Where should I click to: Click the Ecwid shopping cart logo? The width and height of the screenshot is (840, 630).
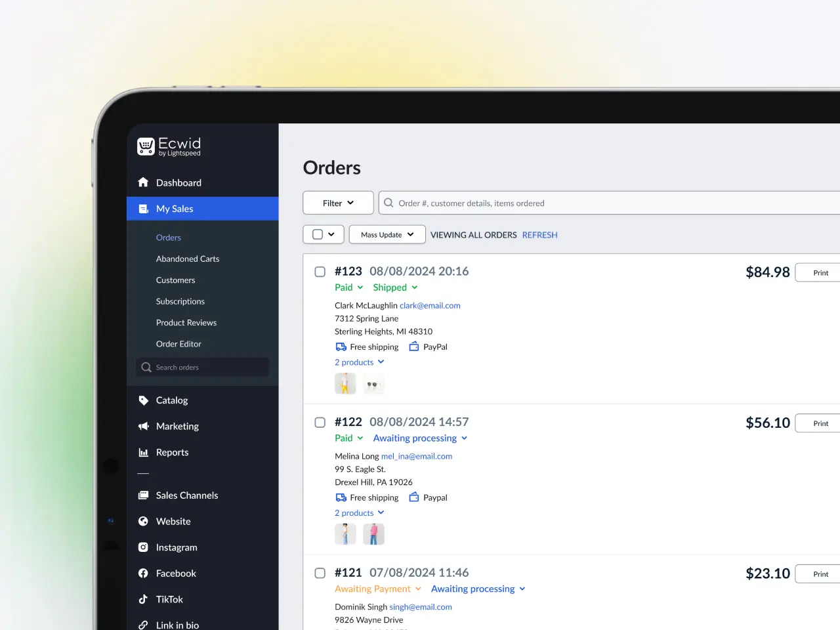pos(146,146)
